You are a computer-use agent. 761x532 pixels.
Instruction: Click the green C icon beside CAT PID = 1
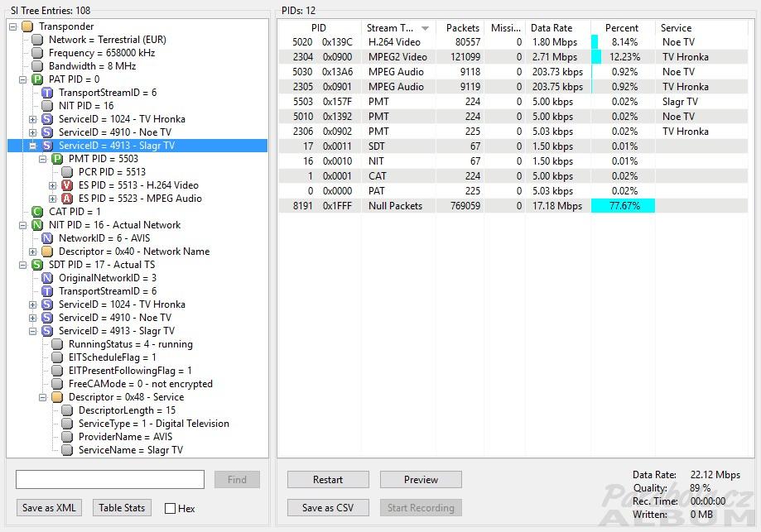point(37,212)
